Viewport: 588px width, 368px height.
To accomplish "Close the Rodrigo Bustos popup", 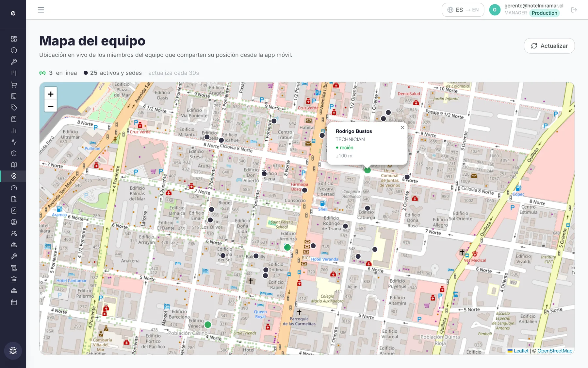I will pyautogui.click(x=402, y=128).
